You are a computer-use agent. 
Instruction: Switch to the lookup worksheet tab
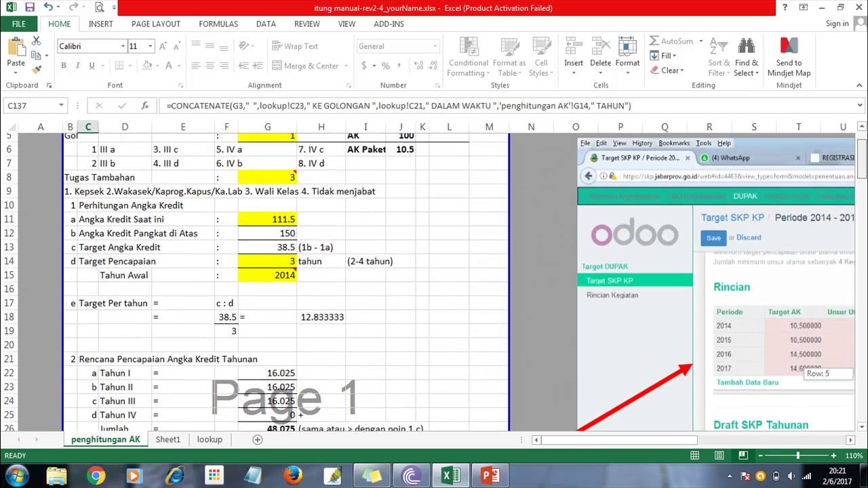point(210,439)
